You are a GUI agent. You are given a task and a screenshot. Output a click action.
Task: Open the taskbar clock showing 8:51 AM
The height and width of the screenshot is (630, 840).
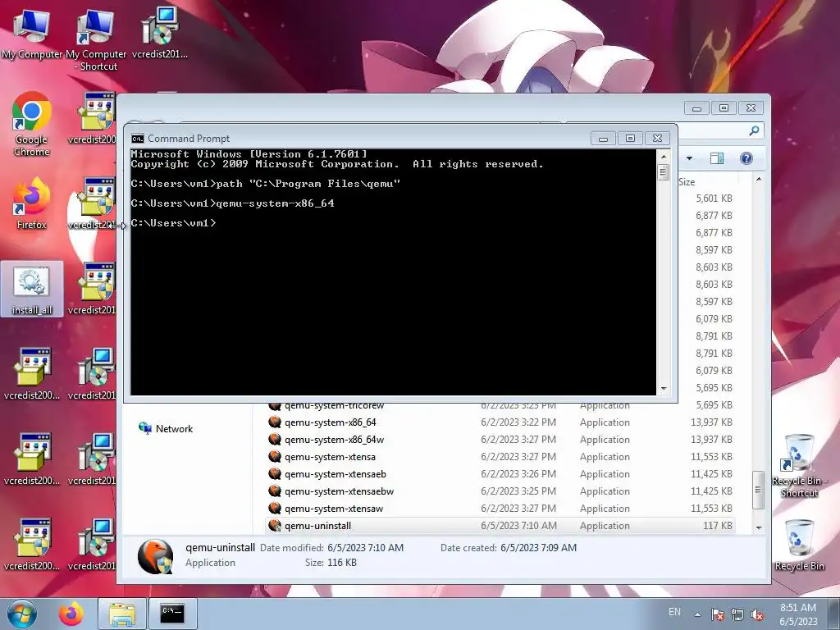tap(798, 614)
